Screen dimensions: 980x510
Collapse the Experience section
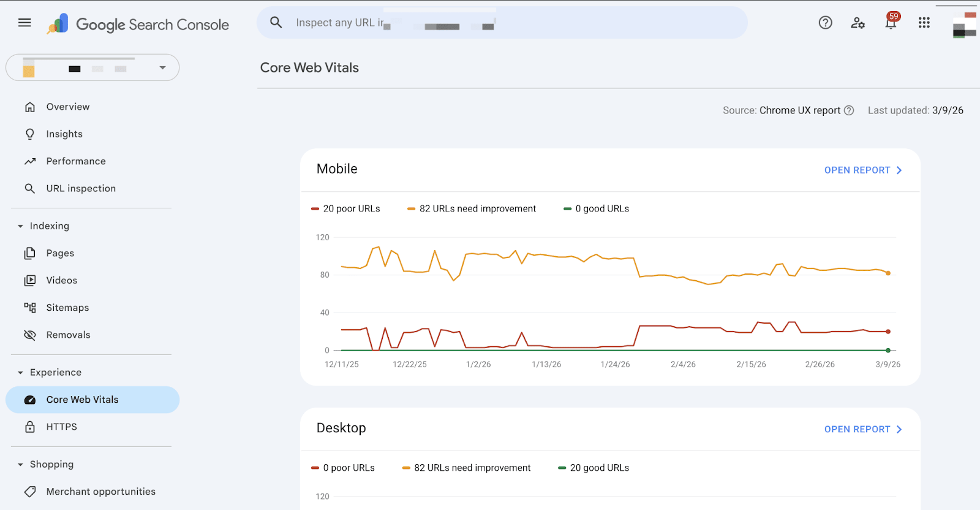(20, 373)
